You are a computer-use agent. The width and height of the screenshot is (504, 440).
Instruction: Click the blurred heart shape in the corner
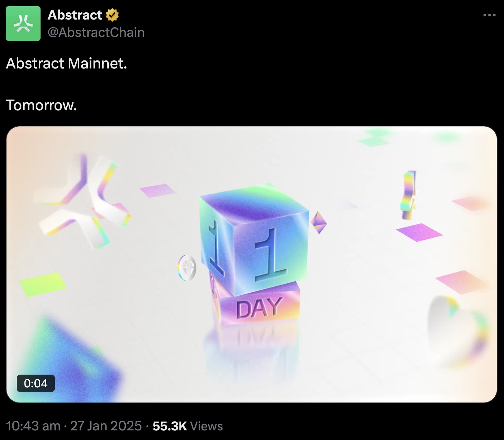(x=458, y=329)
